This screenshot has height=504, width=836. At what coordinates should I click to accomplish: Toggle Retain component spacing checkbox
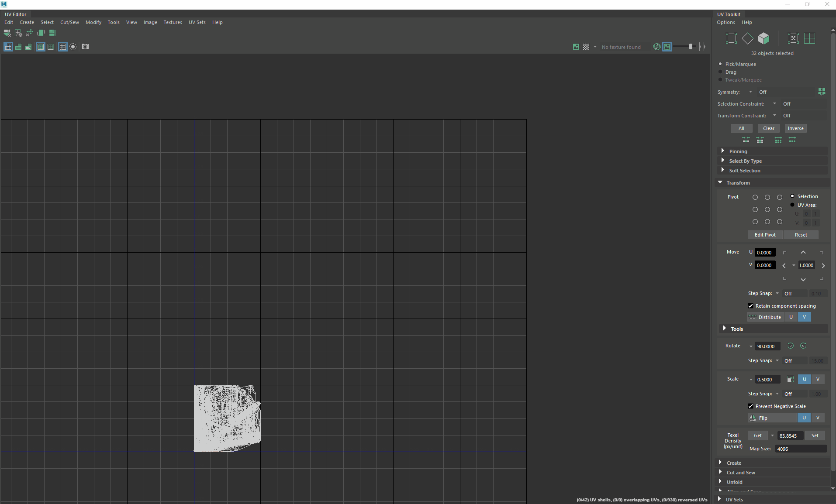[x=751, y=306]
